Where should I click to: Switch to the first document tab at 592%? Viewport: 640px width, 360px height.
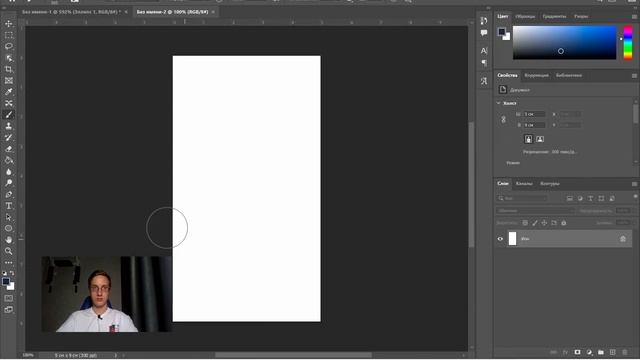coord(71,12)
